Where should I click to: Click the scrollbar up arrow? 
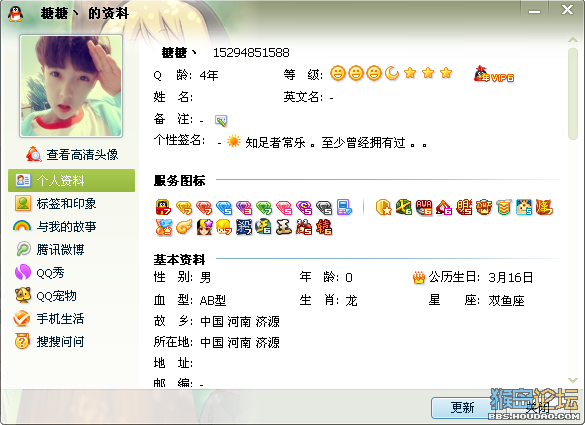(573, 39)
